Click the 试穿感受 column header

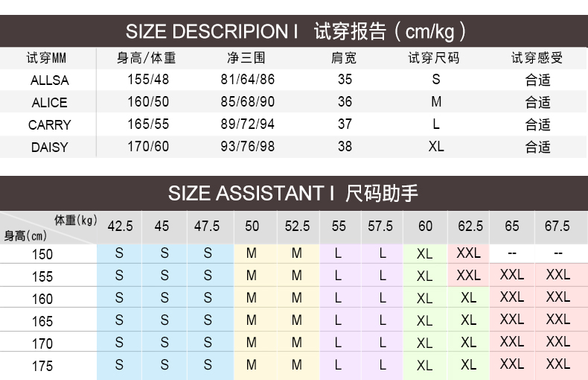[537, 58]
